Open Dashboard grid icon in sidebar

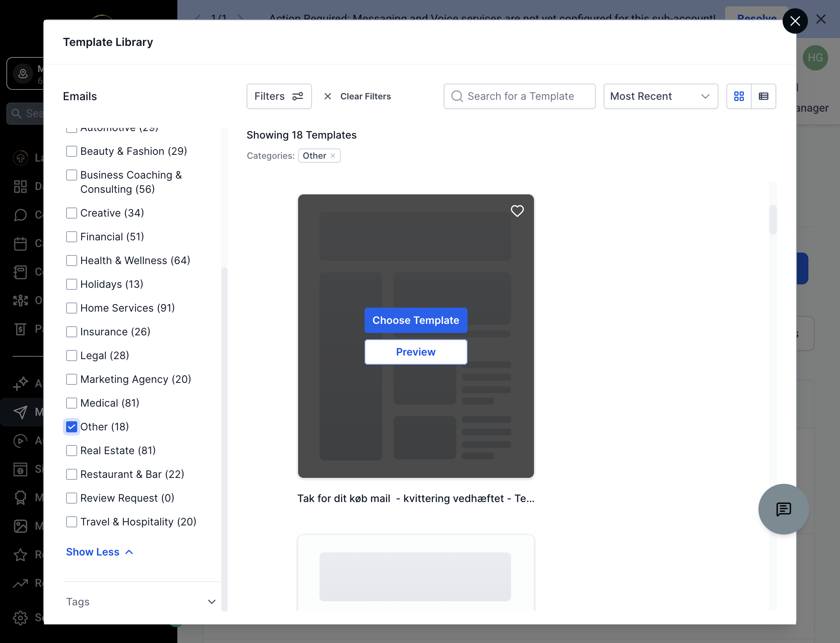20,186
